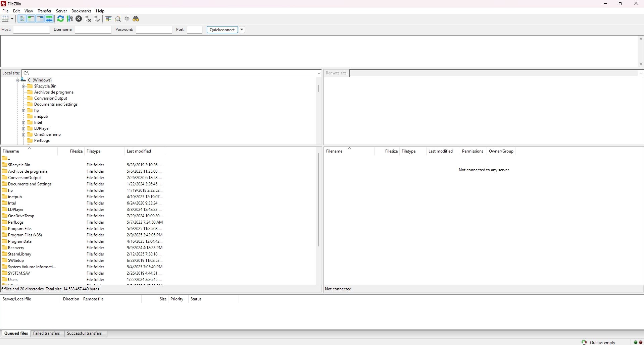Click the FileZilla logo in title bar
644x345 pixels.
click(x=3, y=4)
